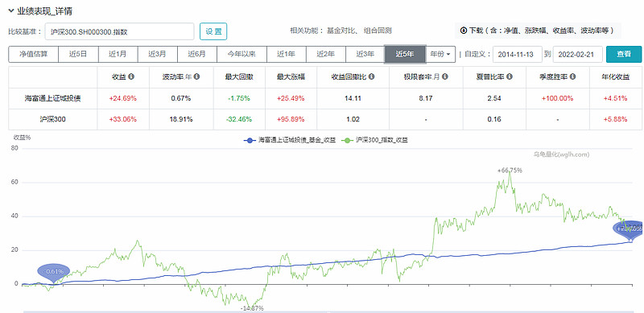The height and width of the screenshot is (313, 644).
Task: Toggle the 沪深300 green legend series
Action: coord(374,140)
